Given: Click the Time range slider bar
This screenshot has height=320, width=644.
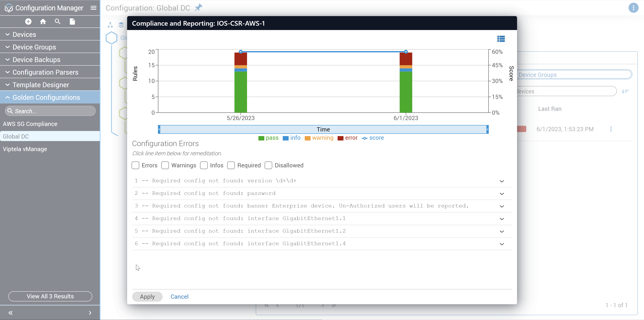Looking at the screenshot, I should [323, 129].
